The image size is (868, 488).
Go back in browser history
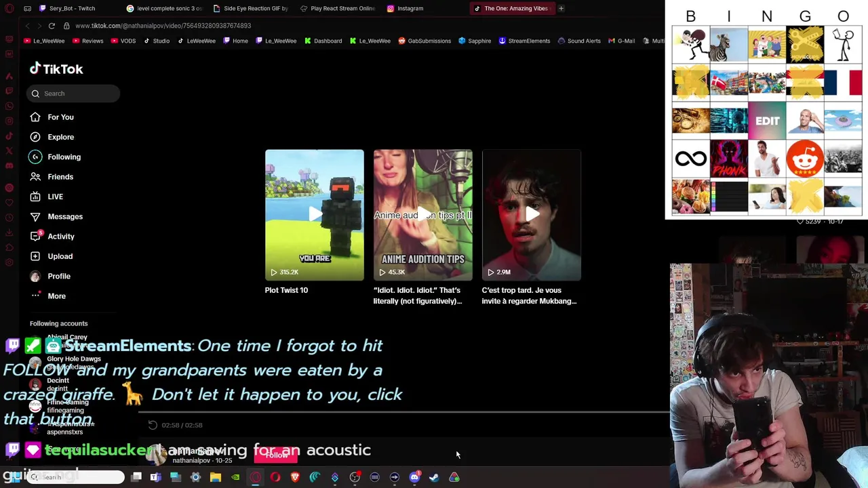(x=27, y=26)
